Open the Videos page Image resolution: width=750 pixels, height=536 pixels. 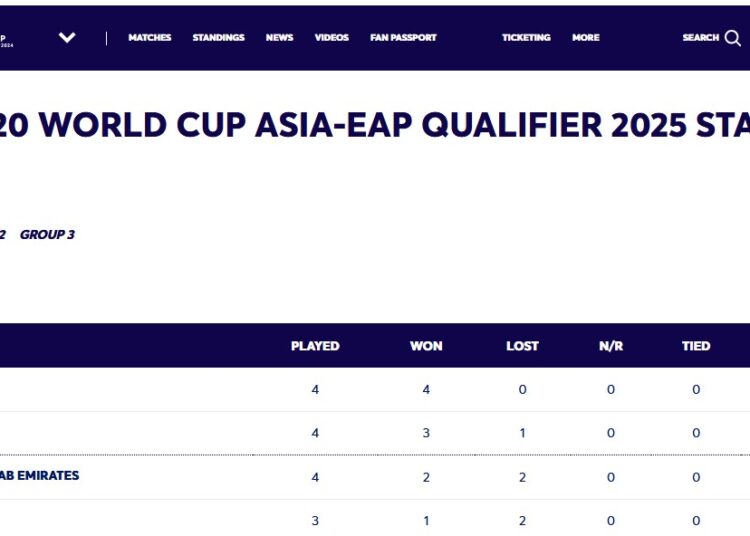click(x=332, y=38)
